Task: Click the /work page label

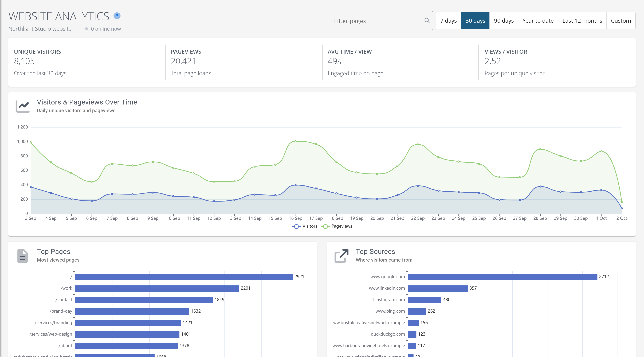Action: click(x=66, y=288)
